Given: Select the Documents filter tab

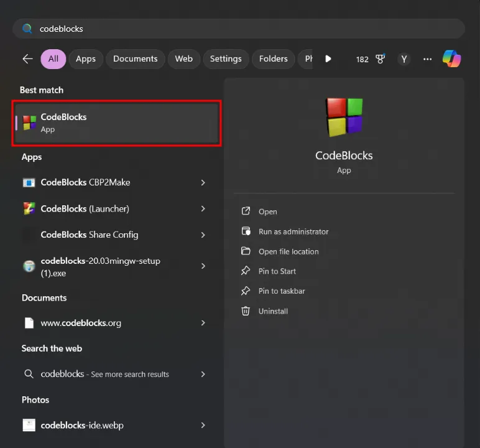Looking at the screenshot, I should tap(135, 59).
